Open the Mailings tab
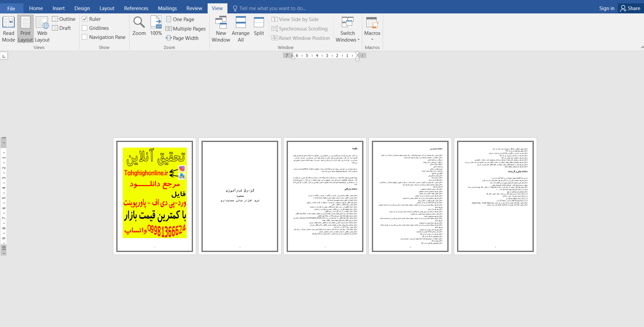Image resolution: width=644 pixels, height=327 pixels. coord(167,8)
